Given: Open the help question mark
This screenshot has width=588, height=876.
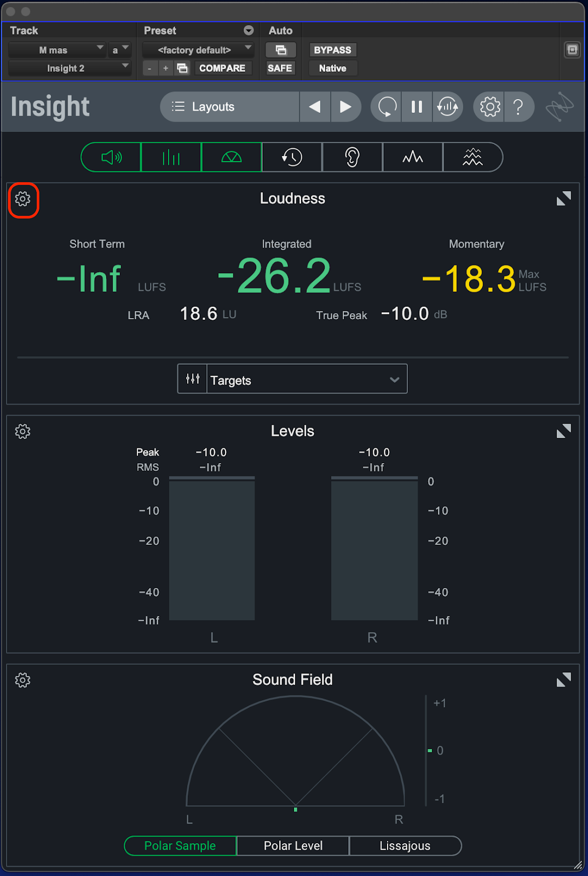Looking at the screenshot, I should coord(518,107).
